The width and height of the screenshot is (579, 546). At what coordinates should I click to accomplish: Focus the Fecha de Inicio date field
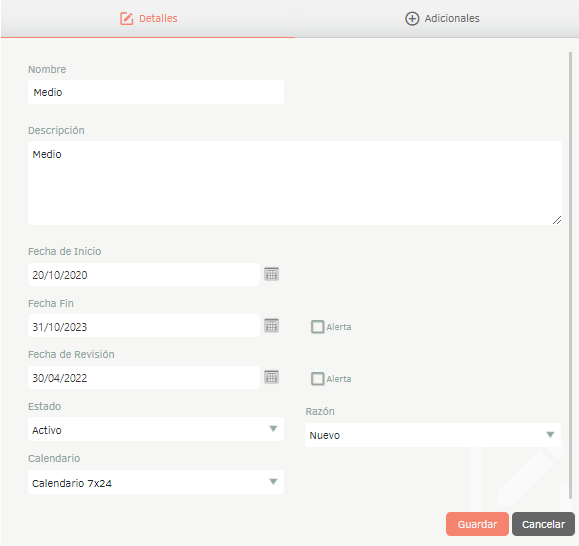(144, 275)
